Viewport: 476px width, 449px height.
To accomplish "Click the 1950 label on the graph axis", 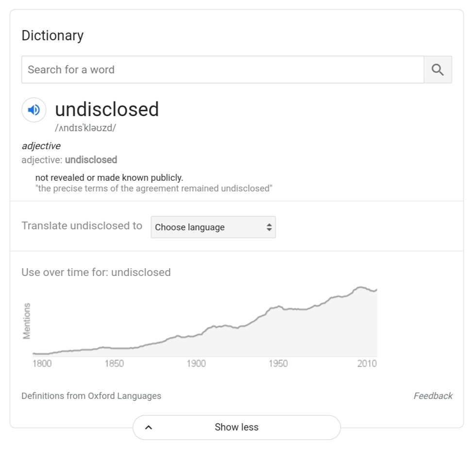I will tap(278, 363).
